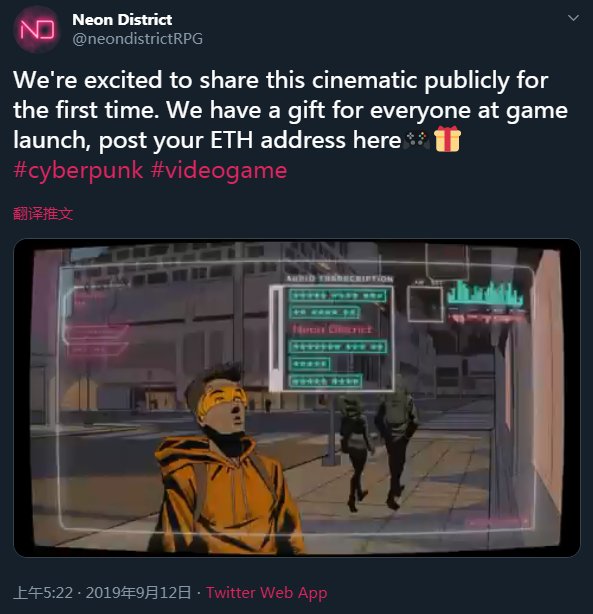
Task: Click the red Neon District text in the video
Action: [332, 329]
